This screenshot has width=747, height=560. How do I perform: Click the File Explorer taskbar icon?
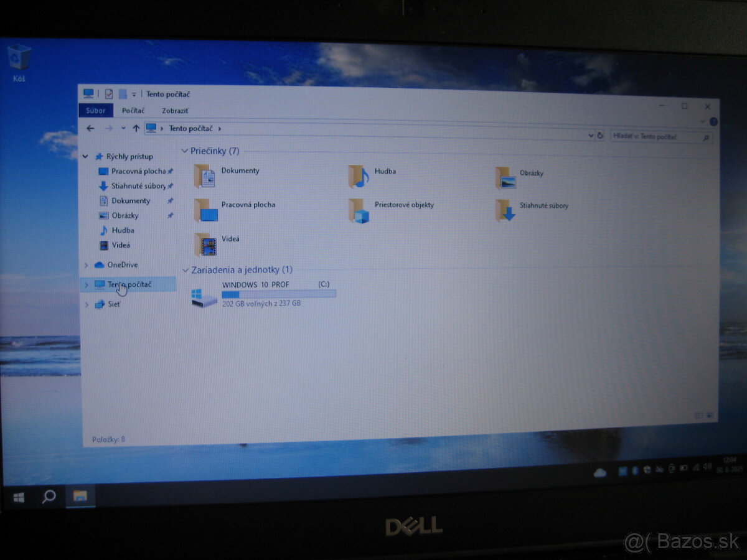pos(79,497)
